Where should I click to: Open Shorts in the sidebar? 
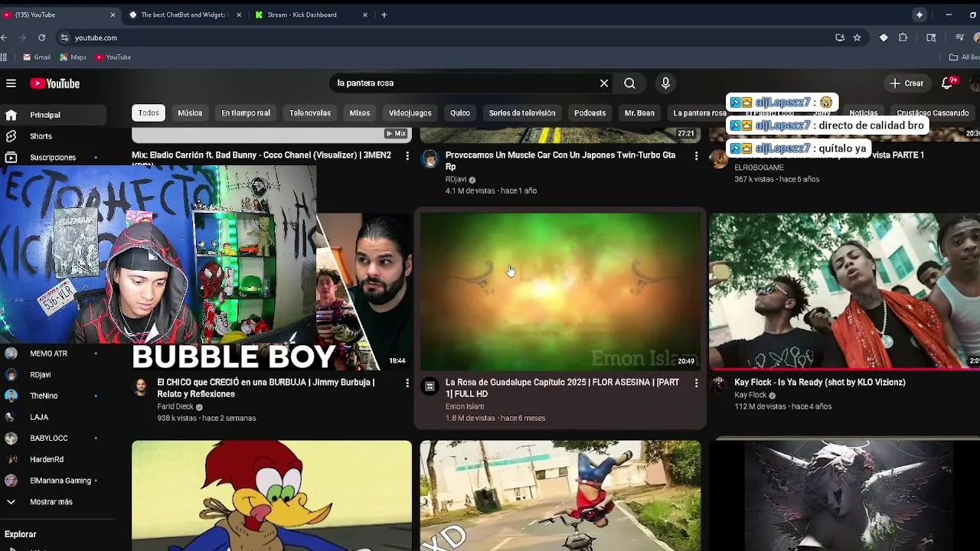point(54,136)
